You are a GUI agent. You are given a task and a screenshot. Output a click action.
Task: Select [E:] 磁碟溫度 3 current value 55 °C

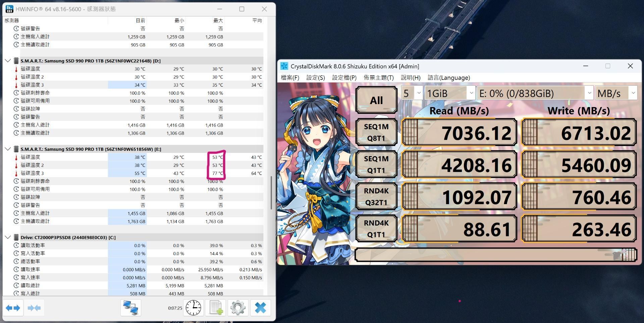[x=140, y=173]
